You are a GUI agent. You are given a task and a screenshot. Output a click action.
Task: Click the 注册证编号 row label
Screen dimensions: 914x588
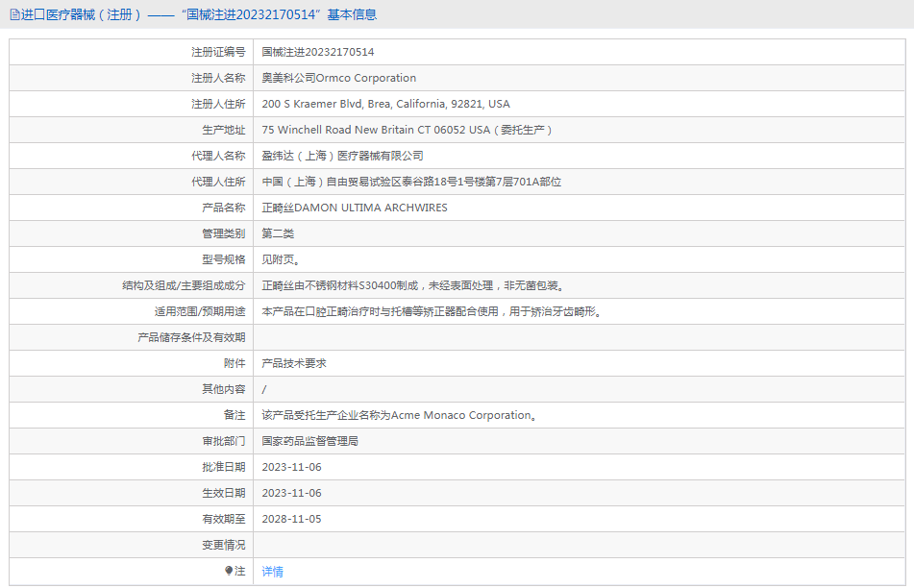click(x=218, y=52)
